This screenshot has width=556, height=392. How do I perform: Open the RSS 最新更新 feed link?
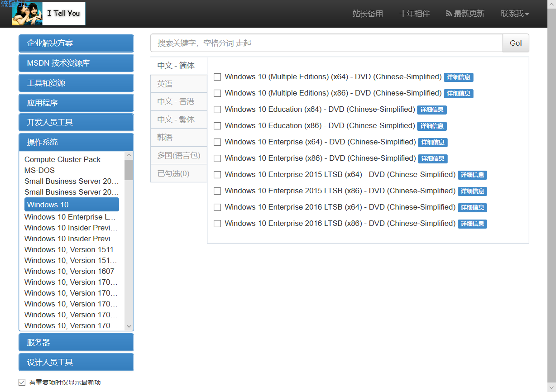point(465,14)
